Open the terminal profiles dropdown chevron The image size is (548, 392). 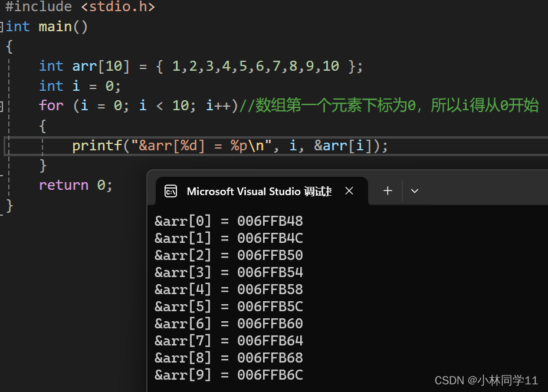tap(415, 191)
